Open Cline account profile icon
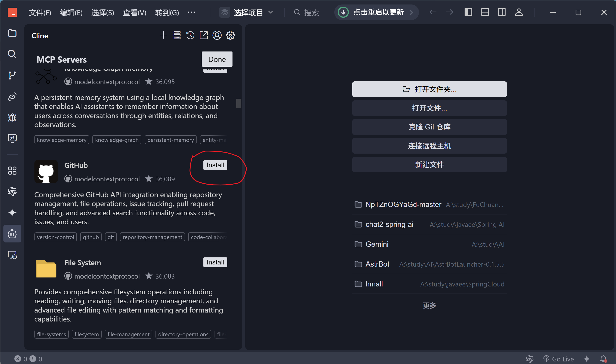Viewport: 616px width, 364px height. [217, 35]
